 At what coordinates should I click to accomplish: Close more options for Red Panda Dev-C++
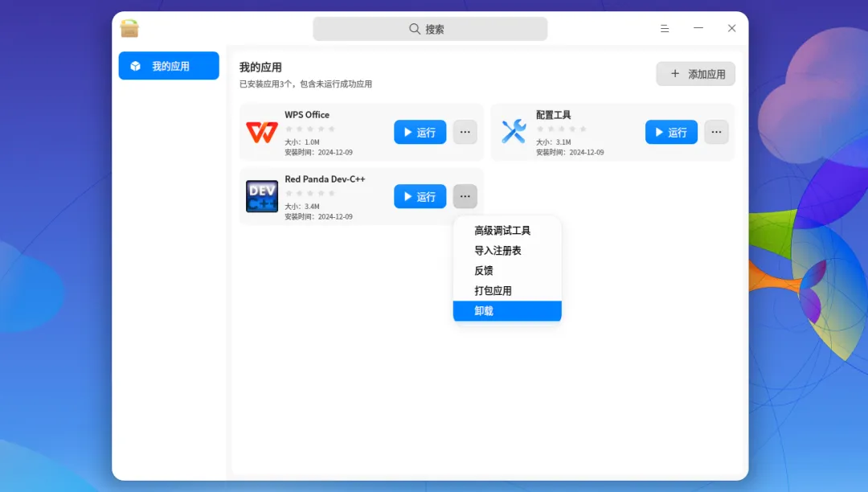coord(465,196)
